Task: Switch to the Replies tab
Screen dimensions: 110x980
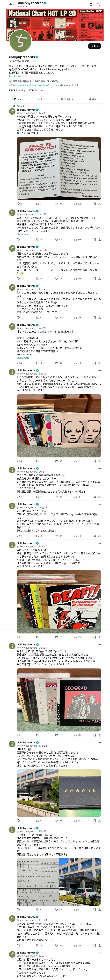Action: 41,99
